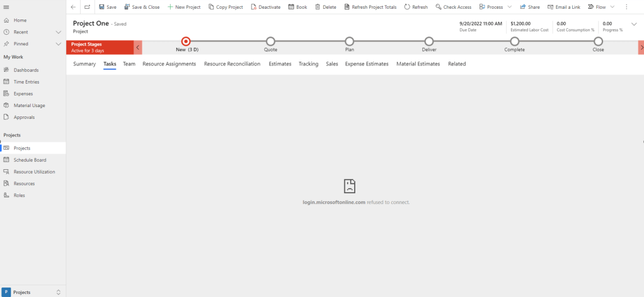Click the Check Access command
Screen dimensions: 644x297
click(453, 7)
